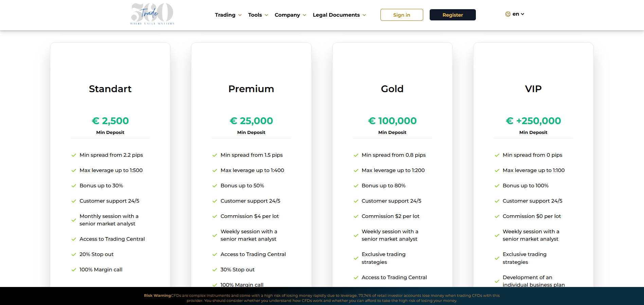Image resolution: width=644 pixels, height=305 pixels.
Task: Click the Sign in button
Action: (x=401, y=15)
